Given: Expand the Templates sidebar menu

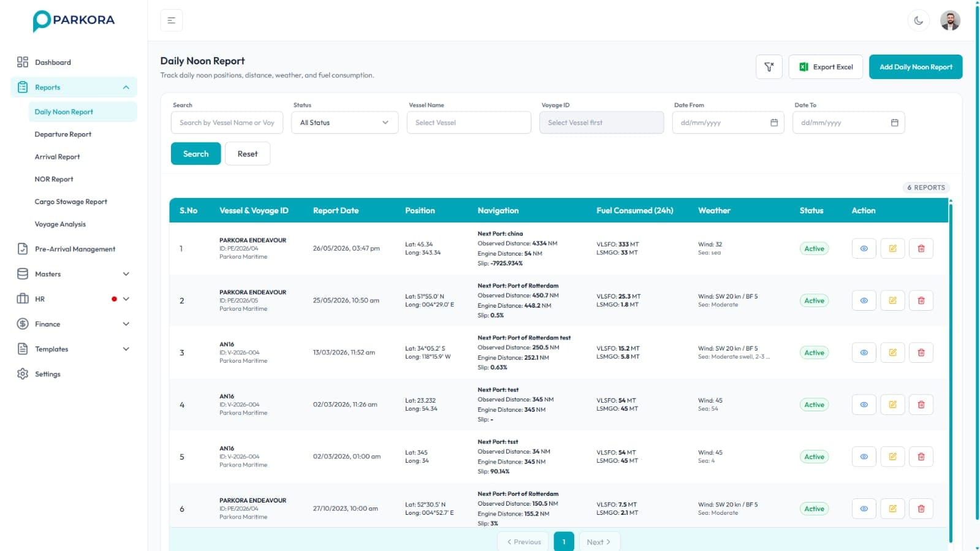Looking at the screenshot, I should 74,349.
